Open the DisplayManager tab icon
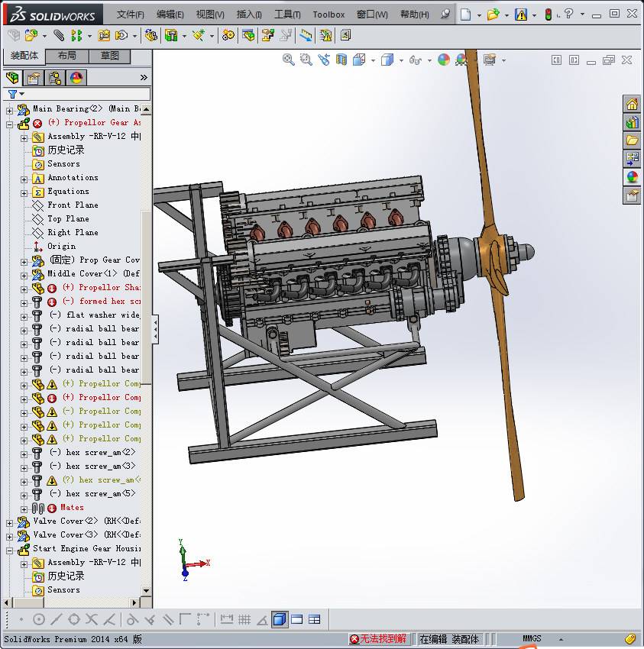 tap(76, 77)
